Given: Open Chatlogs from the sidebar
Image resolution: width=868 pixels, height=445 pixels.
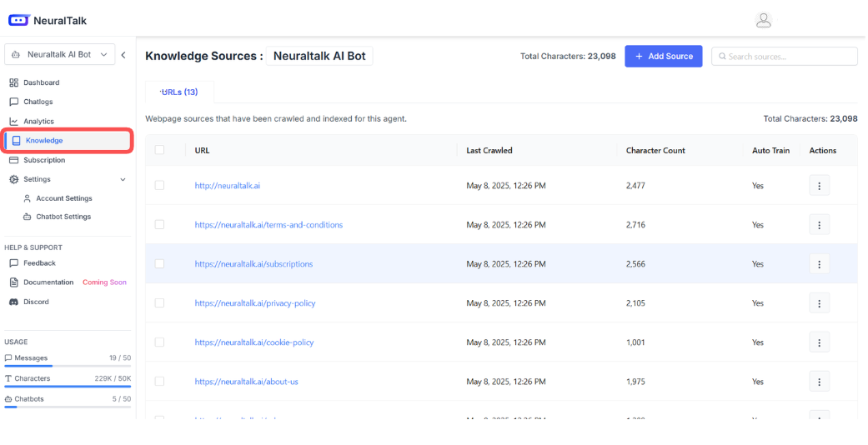Looking at the screenshot, I should click(x=38, y=102).
